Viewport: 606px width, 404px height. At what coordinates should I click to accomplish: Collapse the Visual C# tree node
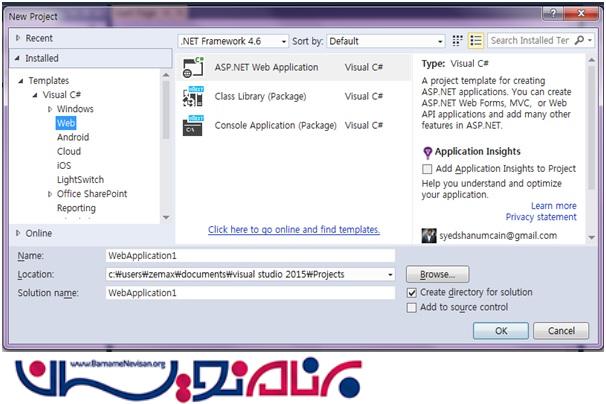pos(35,95)
